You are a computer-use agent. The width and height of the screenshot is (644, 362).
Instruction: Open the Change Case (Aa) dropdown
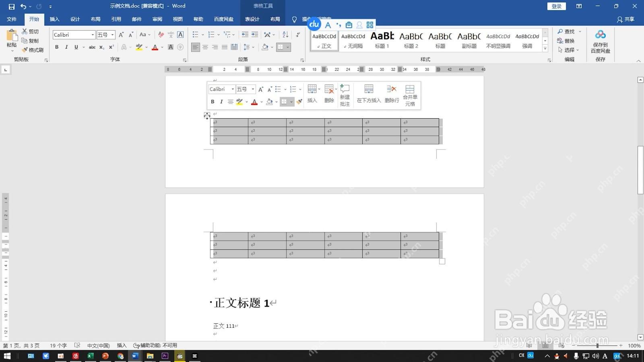[144, 35]
